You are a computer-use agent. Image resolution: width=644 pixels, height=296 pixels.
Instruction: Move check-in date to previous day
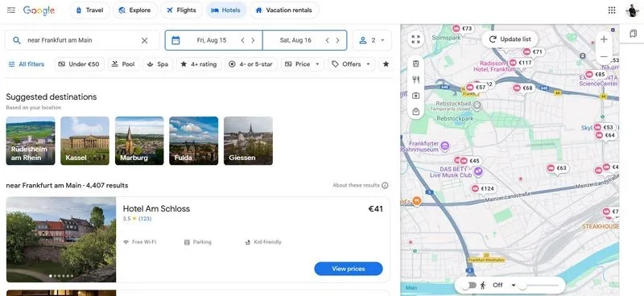[242, 40]
